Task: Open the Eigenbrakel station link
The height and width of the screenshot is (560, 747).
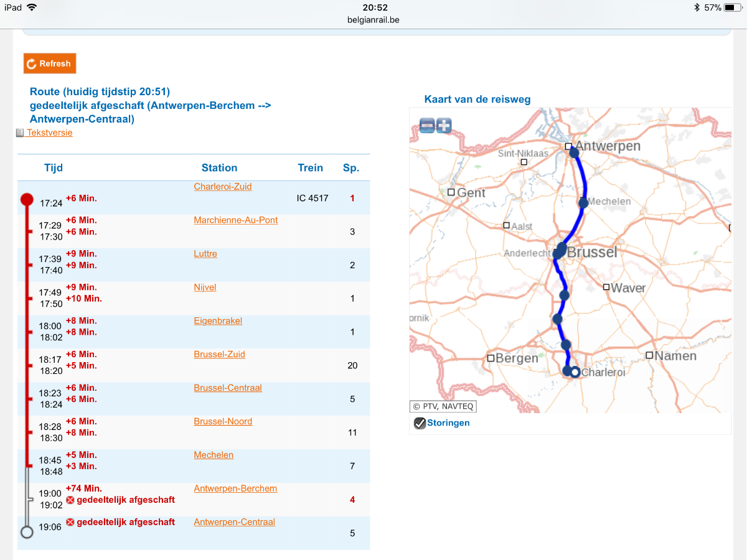Action: click(218, 321)
